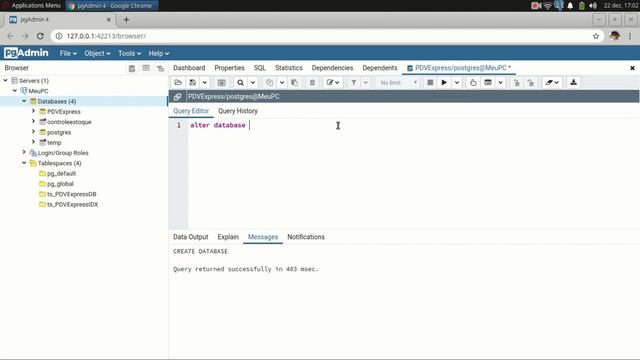
Task: Click the Browser panel properties icon
Action: (x=132, y=68)
